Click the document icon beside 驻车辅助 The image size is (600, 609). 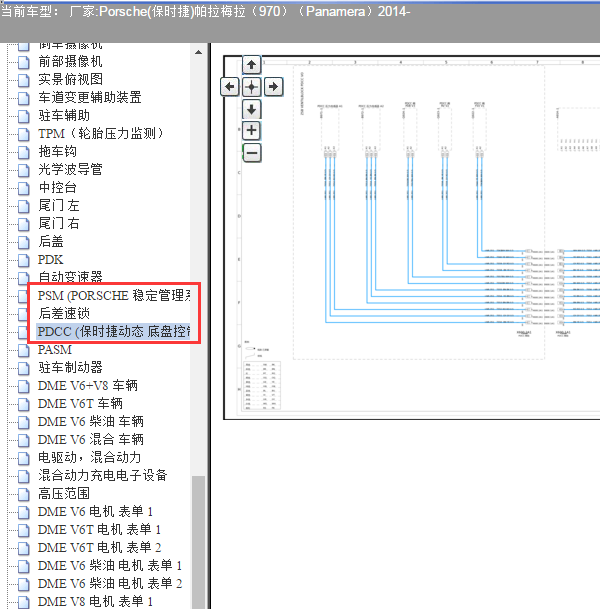pyautogui.click(x=24, y=116)
